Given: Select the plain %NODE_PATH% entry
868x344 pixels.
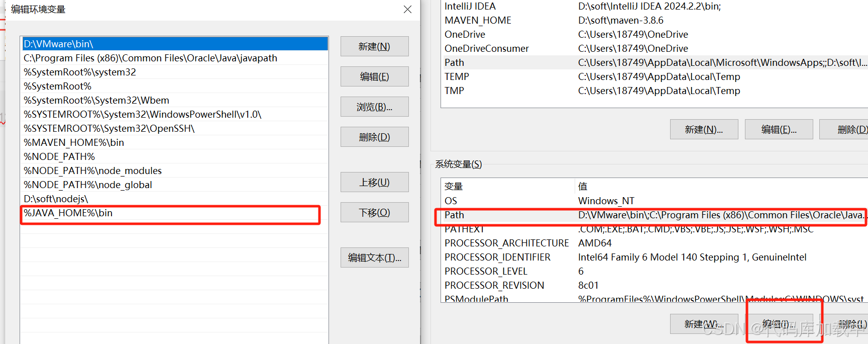Looking at the screenshot, I should 175,156.
